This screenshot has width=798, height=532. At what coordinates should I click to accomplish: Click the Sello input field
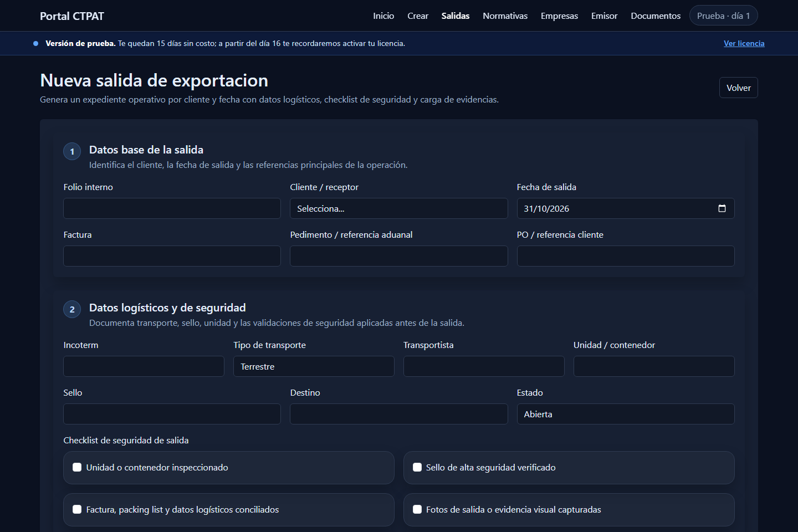click(172, 414)
